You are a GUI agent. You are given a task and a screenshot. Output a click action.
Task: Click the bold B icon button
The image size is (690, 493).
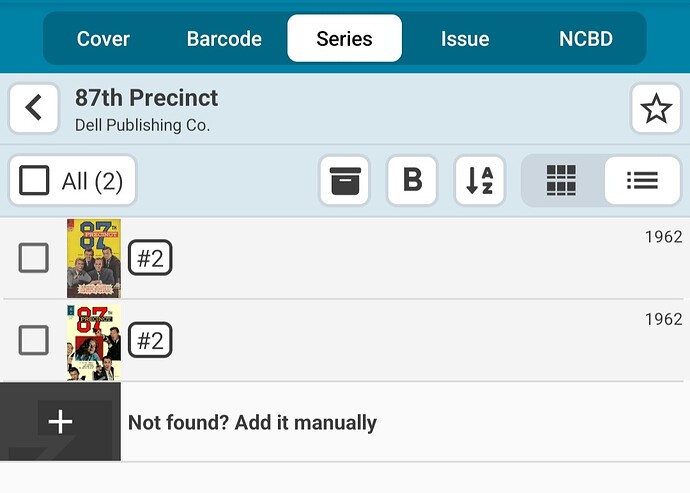[x=412, y=181]
